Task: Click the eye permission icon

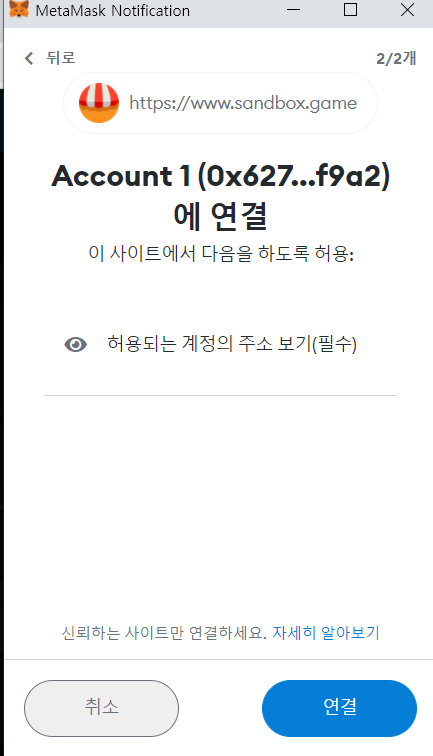Action: tap(76, 345)
